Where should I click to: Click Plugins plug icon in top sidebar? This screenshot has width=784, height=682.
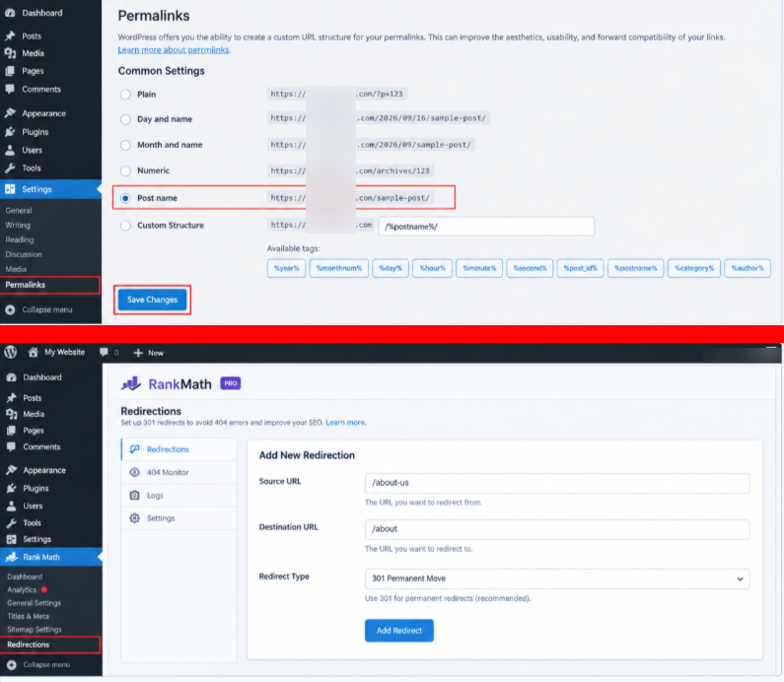pos(10,132)
